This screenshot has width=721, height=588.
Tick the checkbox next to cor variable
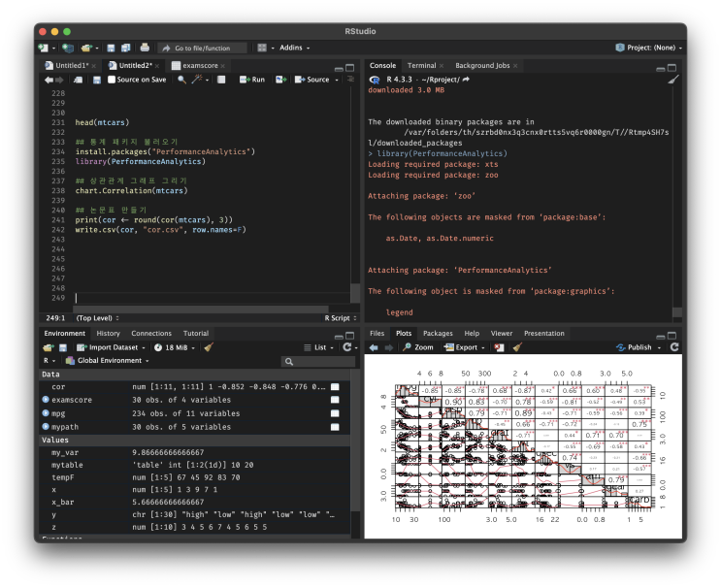[335, 386]
